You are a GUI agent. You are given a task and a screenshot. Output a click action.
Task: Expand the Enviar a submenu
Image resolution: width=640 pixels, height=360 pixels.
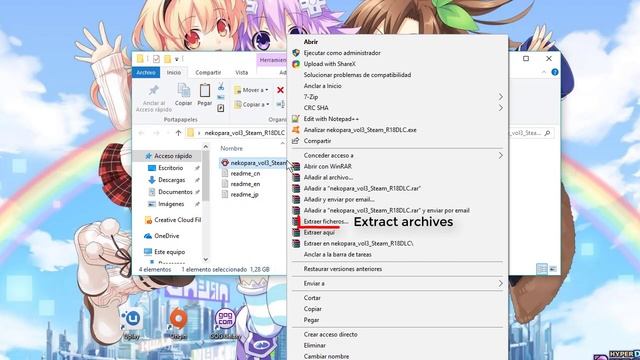tap(500, 283)
